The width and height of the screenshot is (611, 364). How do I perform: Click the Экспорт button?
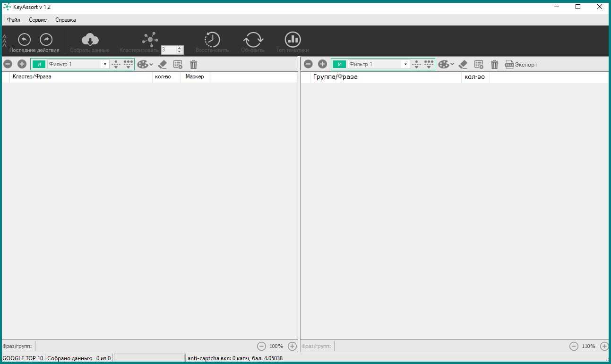click(x=521, y=65)
